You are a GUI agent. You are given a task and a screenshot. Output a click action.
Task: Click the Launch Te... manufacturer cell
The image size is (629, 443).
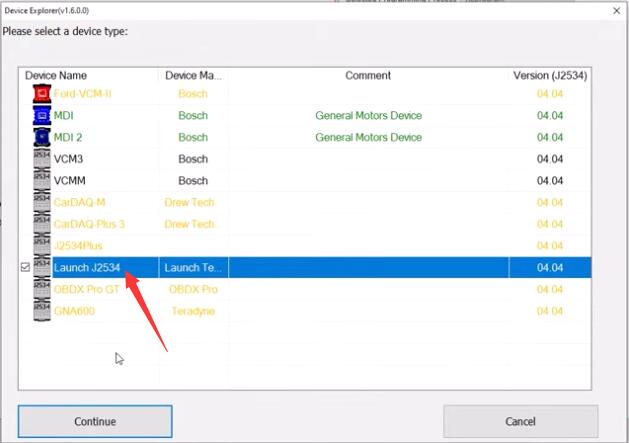click(193, 268)
